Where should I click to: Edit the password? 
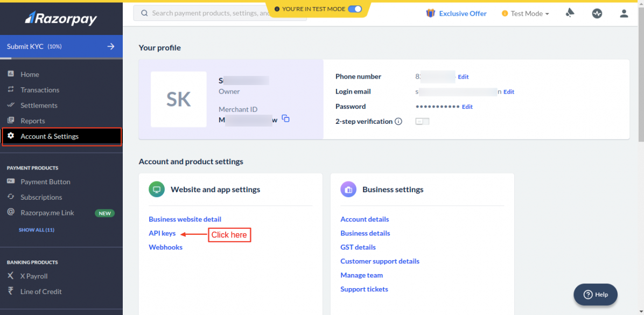467,107
